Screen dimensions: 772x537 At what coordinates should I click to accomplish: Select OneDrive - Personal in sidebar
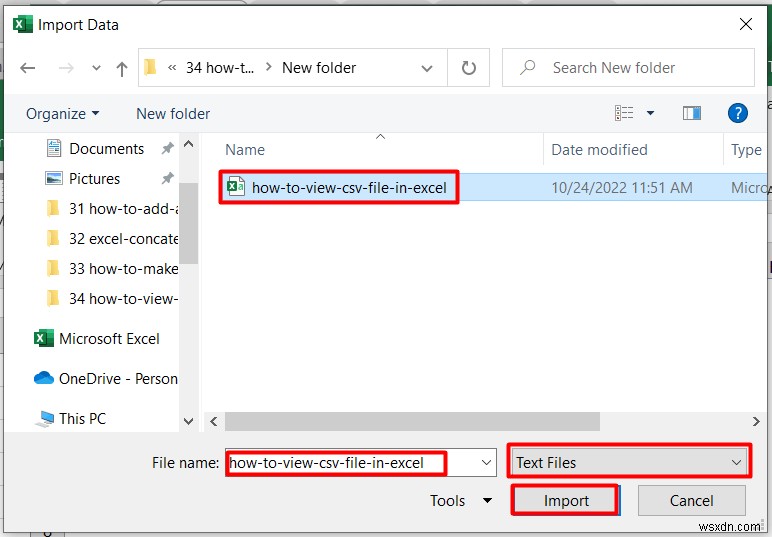(106, 379)
